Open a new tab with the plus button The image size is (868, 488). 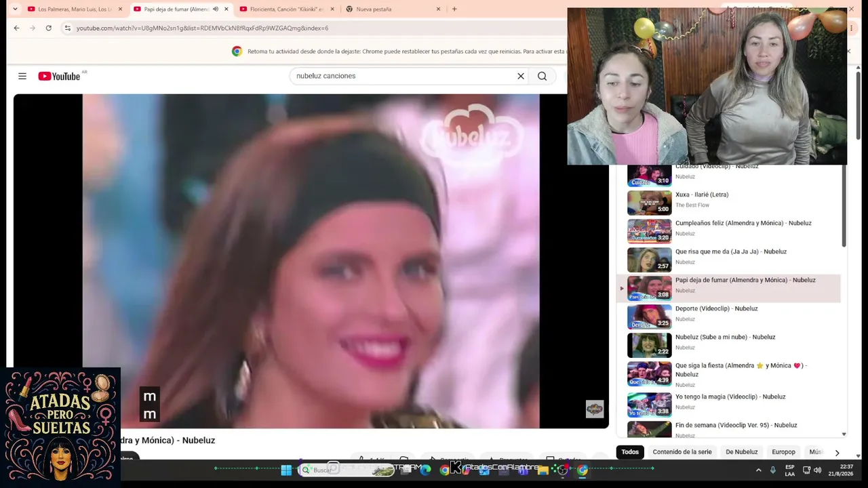[x=454, y=9]
